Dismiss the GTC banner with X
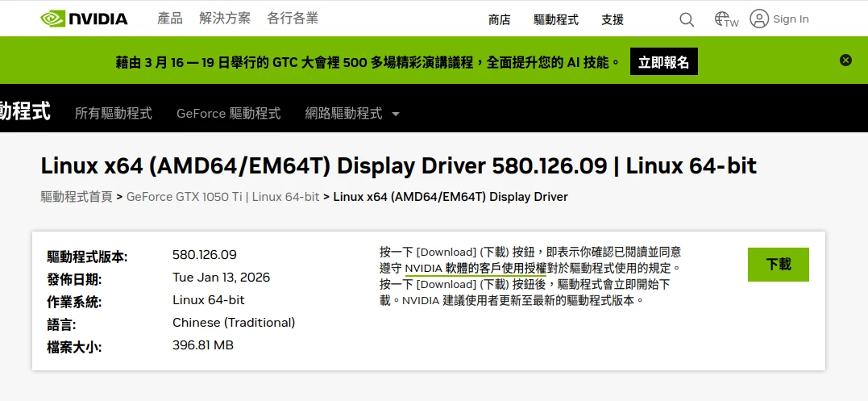Image resolution: width=868 pixels, height=401 pixels. pyautogui.click(x=845, y=60)
